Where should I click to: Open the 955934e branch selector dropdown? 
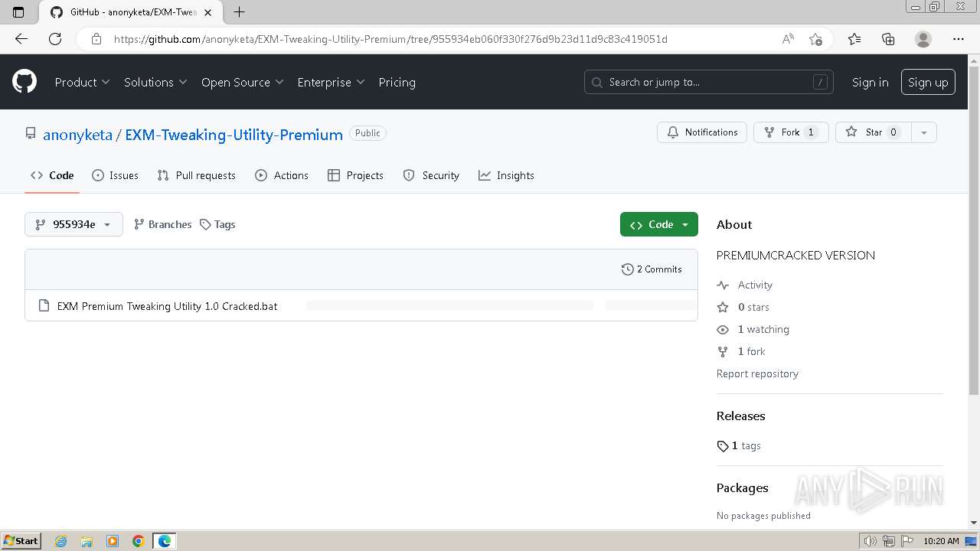coord(73,224)
